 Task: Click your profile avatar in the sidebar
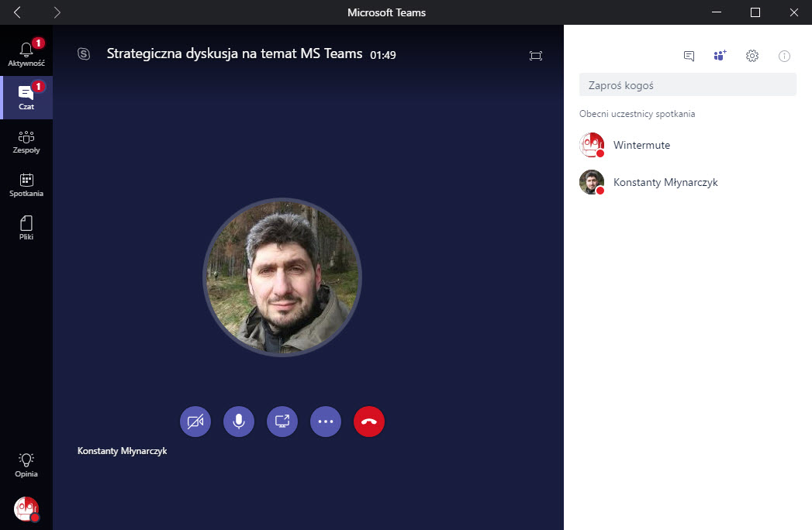(26, 509)
